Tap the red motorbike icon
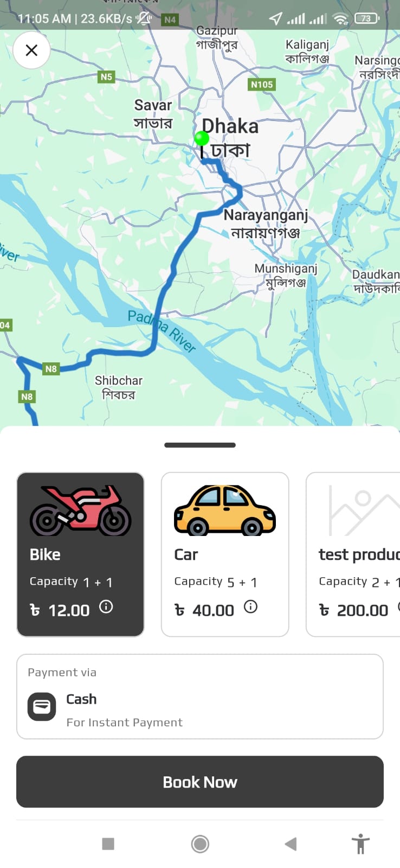Image resolution: width=400 pixels, height=868 pixels. [80, 510]
